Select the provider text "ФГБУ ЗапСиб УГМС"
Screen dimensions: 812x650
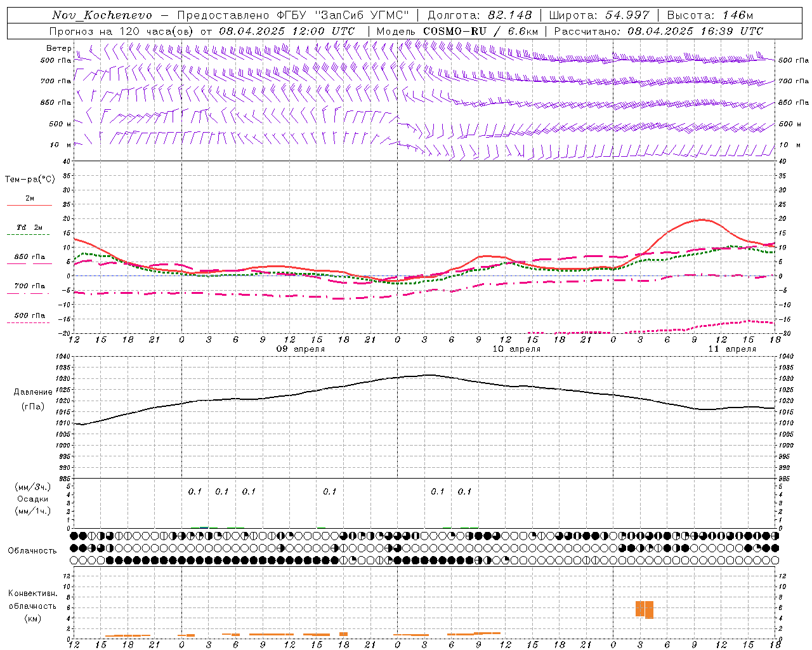pyautogui.click(x=343, y=15)
